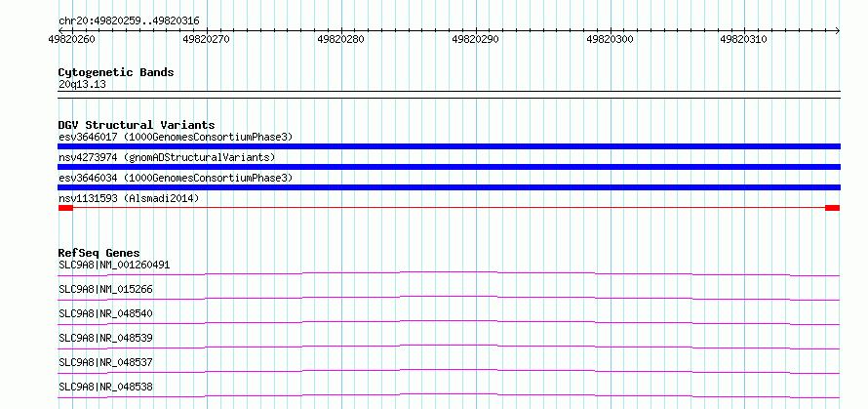The image size is (868, 409).
Task: Open transcript SLC9A8|NR_048540 label
Action: (x=105, y=313)
